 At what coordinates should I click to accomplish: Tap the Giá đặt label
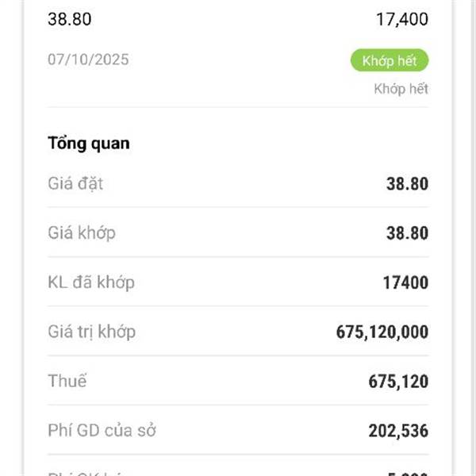click(75, 184)
